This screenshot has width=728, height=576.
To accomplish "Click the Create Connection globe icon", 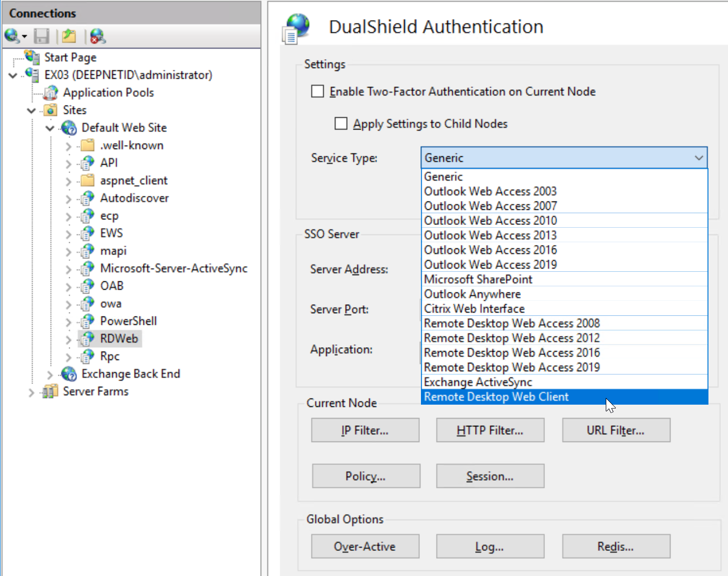I will click(12, 36).
